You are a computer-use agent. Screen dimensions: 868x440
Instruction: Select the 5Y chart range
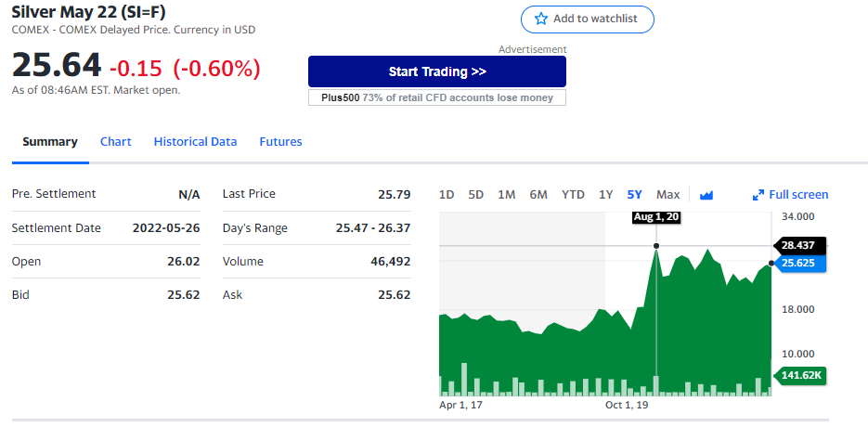(x=634, y=195)
